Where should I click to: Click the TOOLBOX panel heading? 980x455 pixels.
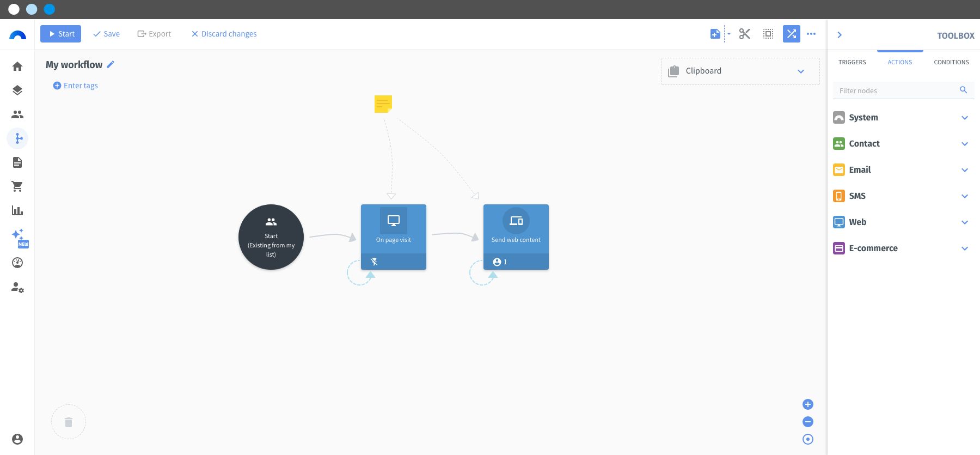tap(955, 36)
